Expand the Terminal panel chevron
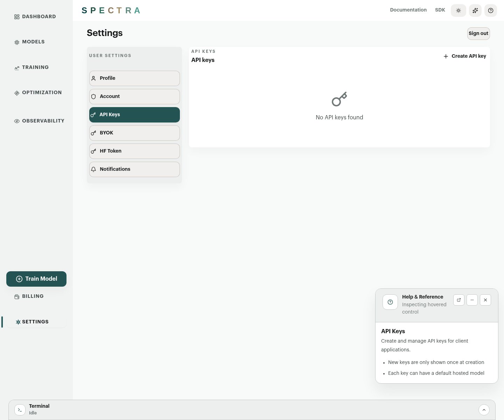The height and width of the screenshot is (420, 504). pyautogui.click(x=484, y=410)
